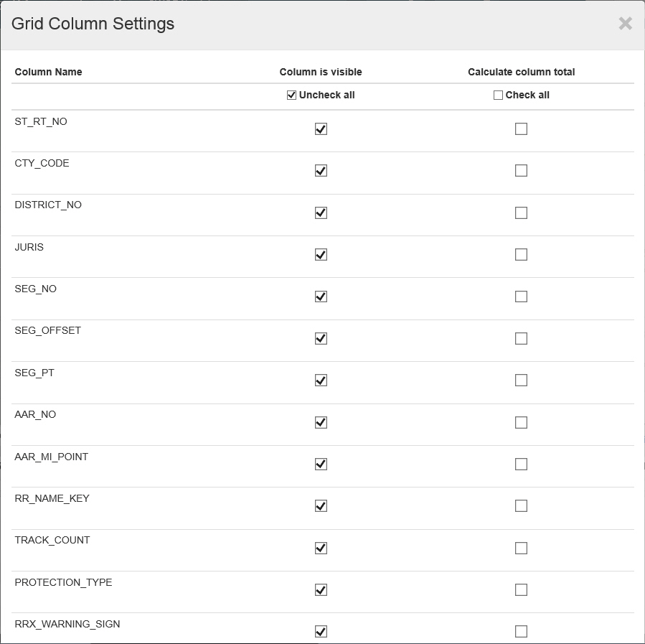Close the Grid Column Settings dialog
The height and width of the screenshot is (644, 645).
coord(625,24)
